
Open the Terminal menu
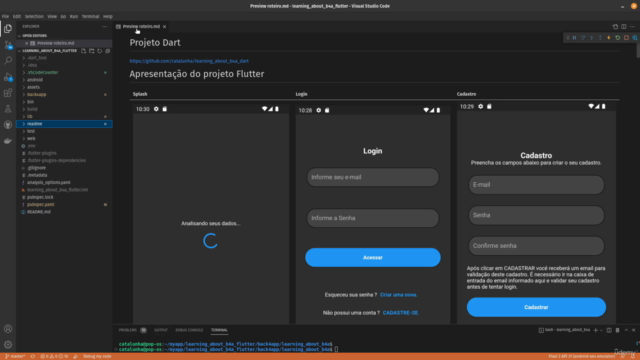point(90,17)
